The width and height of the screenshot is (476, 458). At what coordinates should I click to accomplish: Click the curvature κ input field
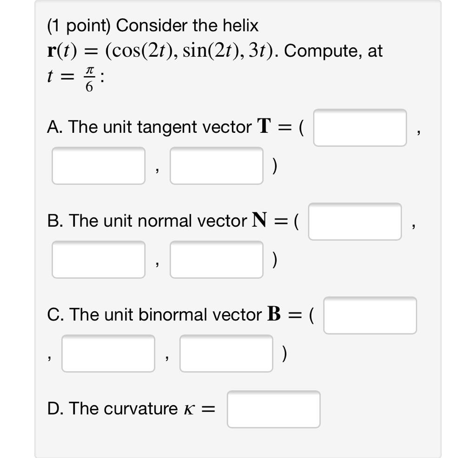(274, 409)
